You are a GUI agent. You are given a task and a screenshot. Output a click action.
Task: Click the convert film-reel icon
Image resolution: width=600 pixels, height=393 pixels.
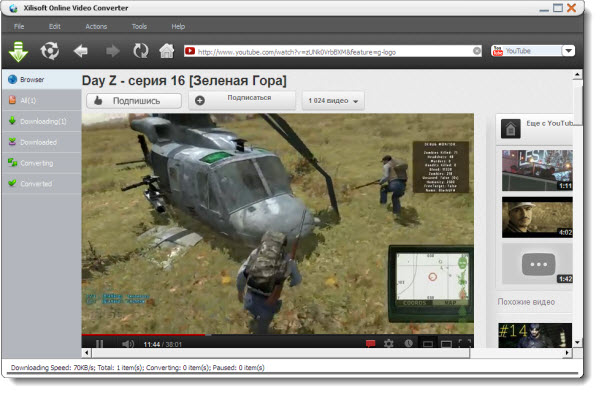point(50,51)
